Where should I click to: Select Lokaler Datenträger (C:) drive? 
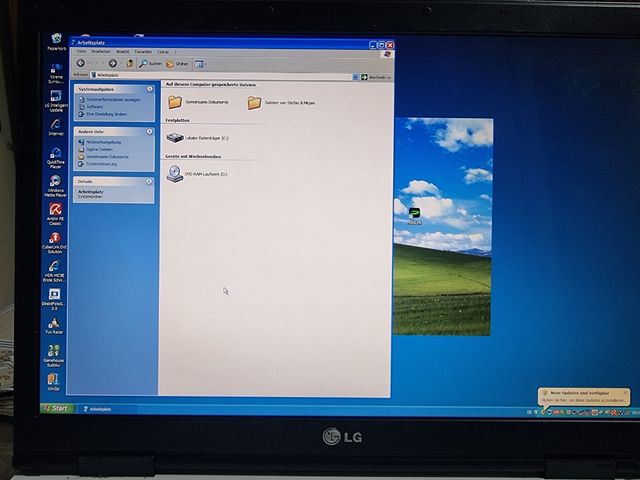tap(198, 138)
